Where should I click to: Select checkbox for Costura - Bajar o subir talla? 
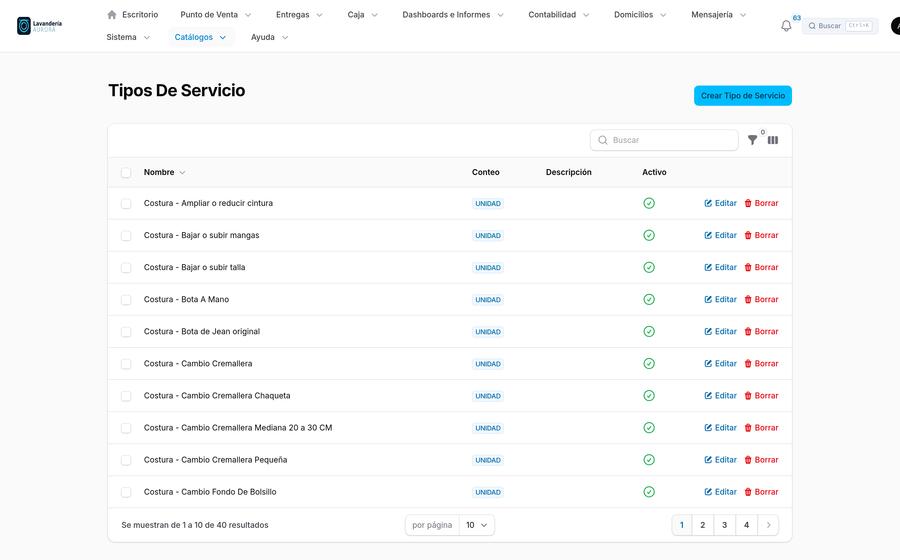click(126, 268)
